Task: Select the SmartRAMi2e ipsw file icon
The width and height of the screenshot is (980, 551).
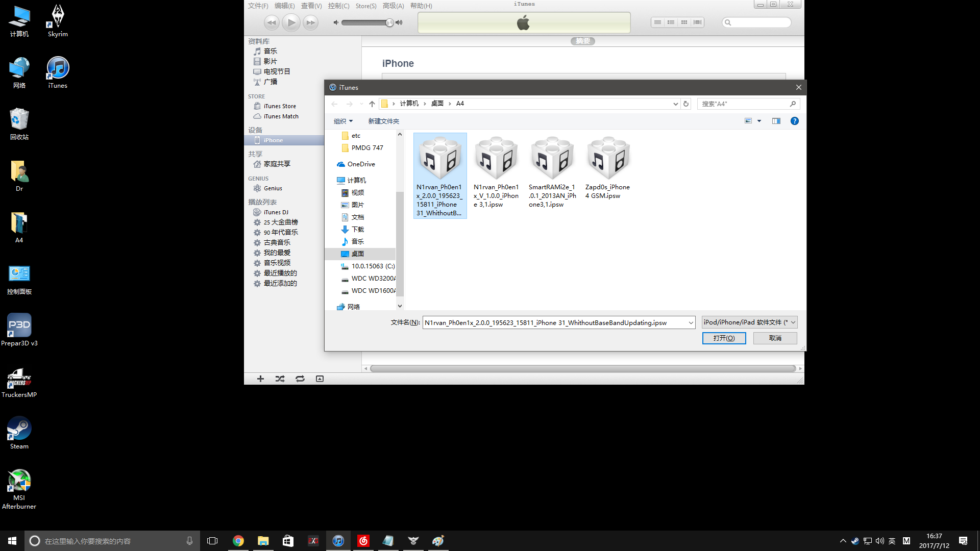Action: 552,158
